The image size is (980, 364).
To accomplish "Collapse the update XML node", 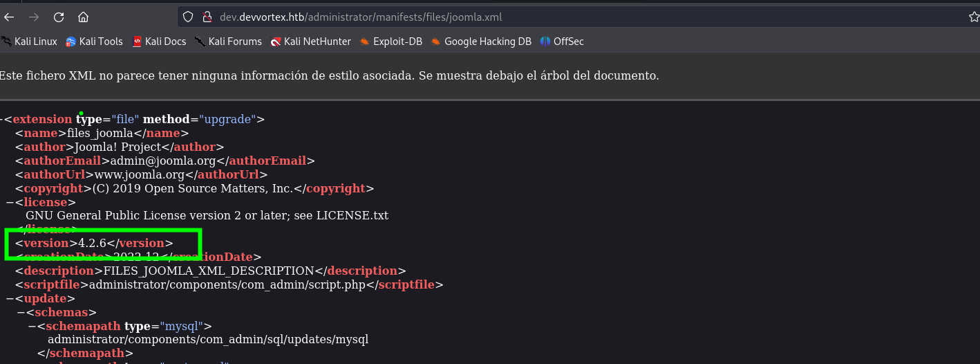I will (x=10, y=299).
